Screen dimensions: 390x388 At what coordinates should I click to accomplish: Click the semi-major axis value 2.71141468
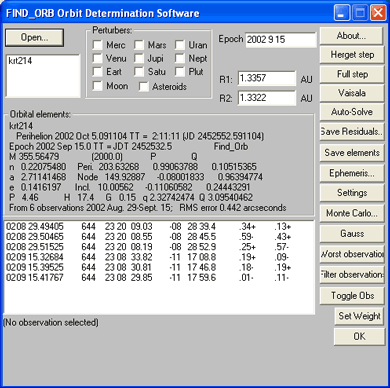tap(44, 177)
